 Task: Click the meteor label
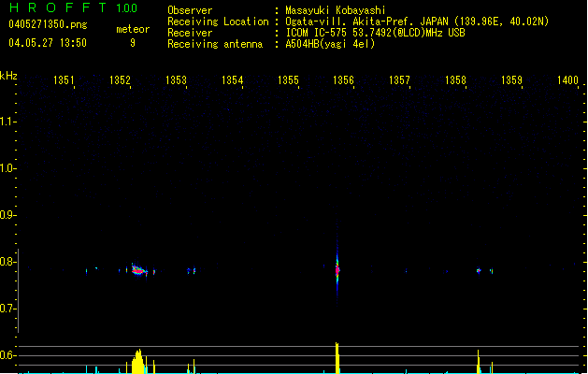pyautogui.click(x=133, y=29)
